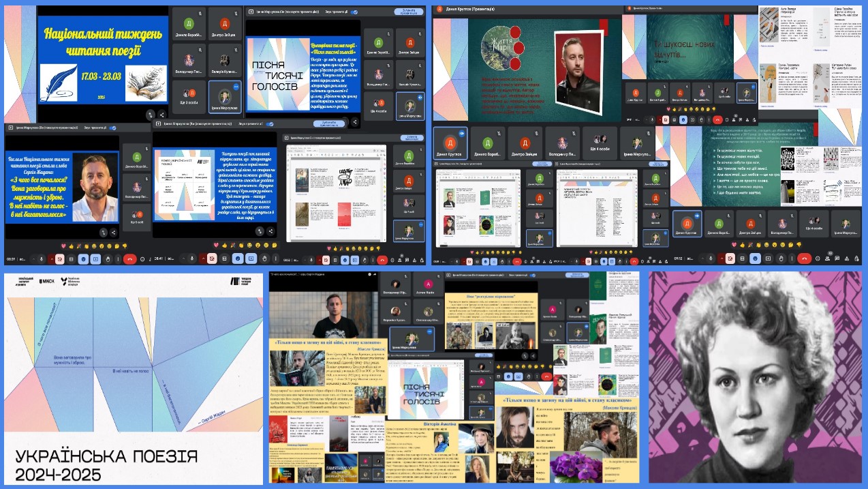The image size is (868, 489).
Task: Click pin icon under the Zhadan quote slide
Action: (103, 232)
